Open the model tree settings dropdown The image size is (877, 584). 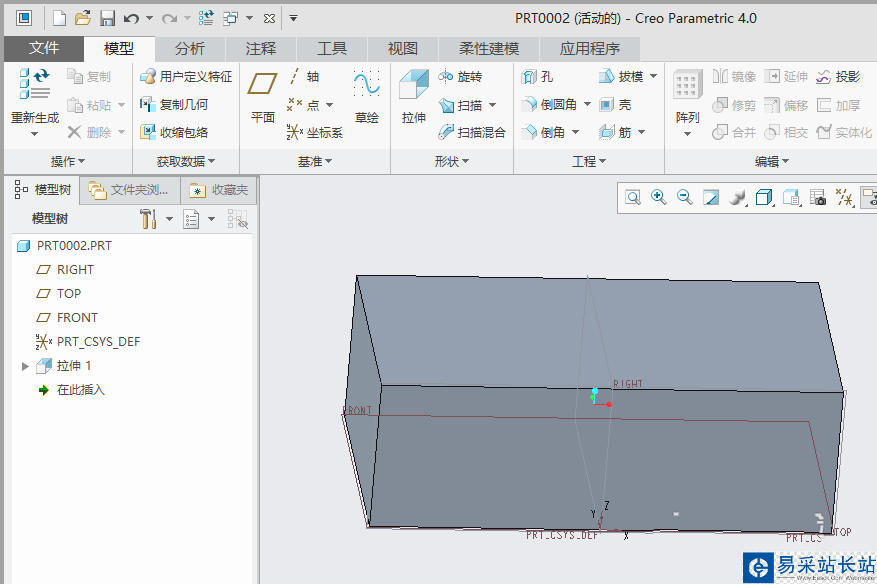pos(168,219)
